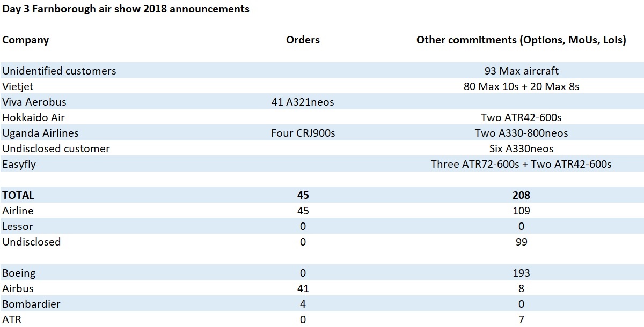Select the "Two A330-800neos" commitment cell
The height and width of the screenshot is (327, 644).
tap(521, 133)
